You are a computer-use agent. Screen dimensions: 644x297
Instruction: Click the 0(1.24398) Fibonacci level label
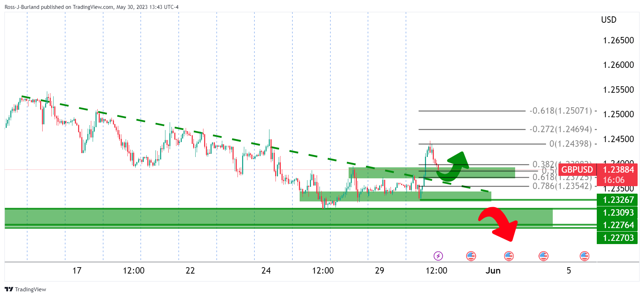pyautogui.click(x=570, y=144)
